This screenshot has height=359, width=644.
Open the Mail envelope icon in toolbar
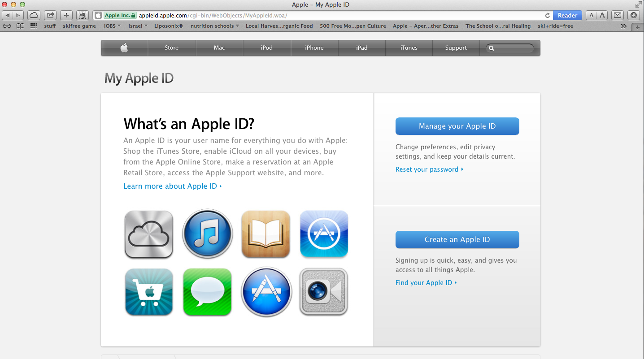click(617, 15)
